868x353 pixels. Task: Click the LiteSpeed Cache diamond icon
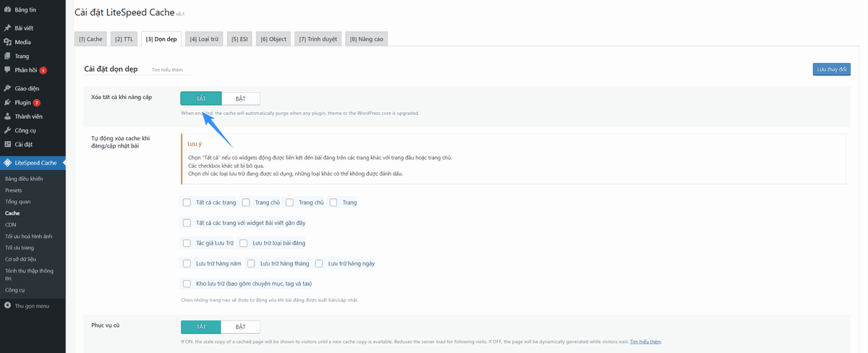[7, 163]
